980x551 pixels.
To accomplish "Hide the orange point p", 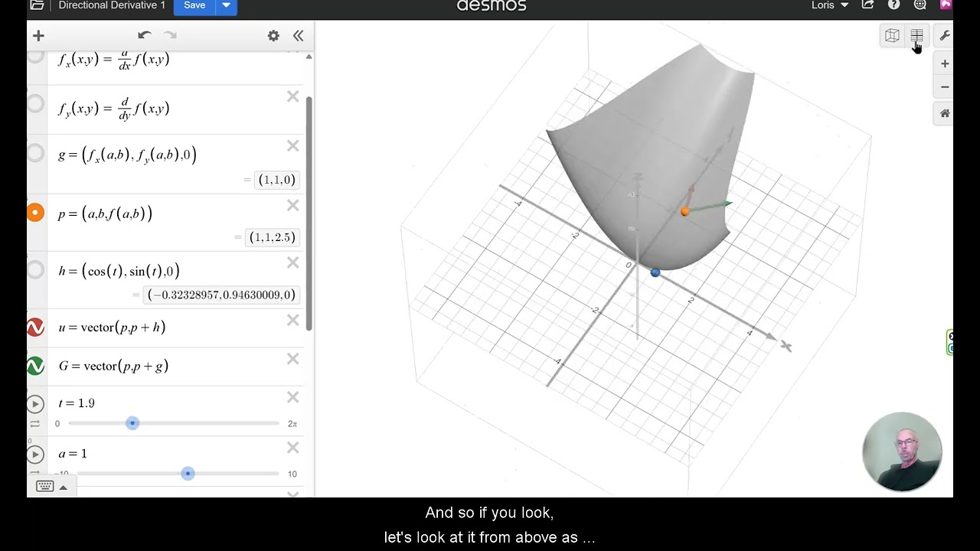I will tap(35, 213).
